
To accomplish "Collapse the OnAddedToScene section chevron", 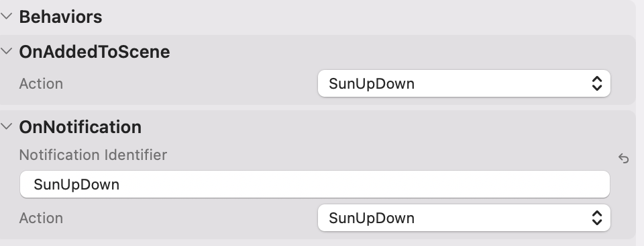I will (7, 52).
